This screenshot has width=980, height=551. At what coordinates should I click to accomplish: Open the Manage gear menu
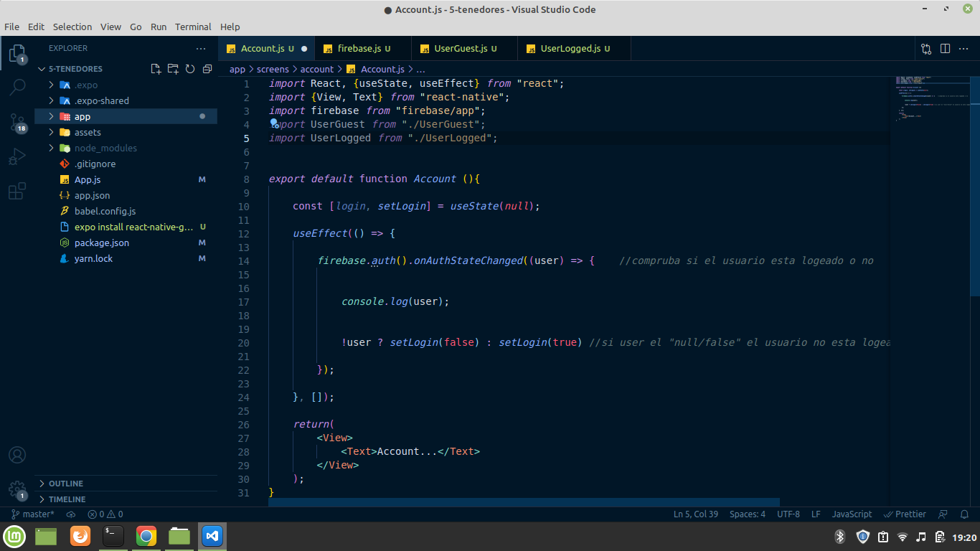pyautogui.click(x=17, y=489)
